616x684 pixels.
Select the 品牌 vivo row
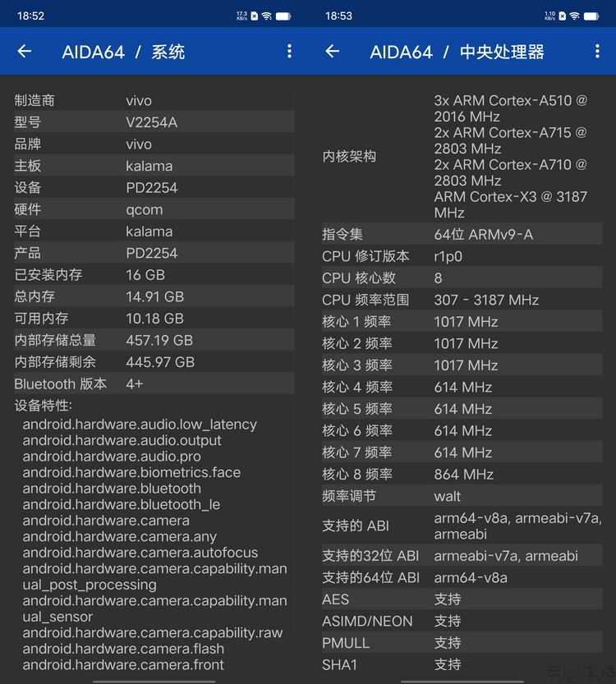pyautogui.click(x=154, y=144)
